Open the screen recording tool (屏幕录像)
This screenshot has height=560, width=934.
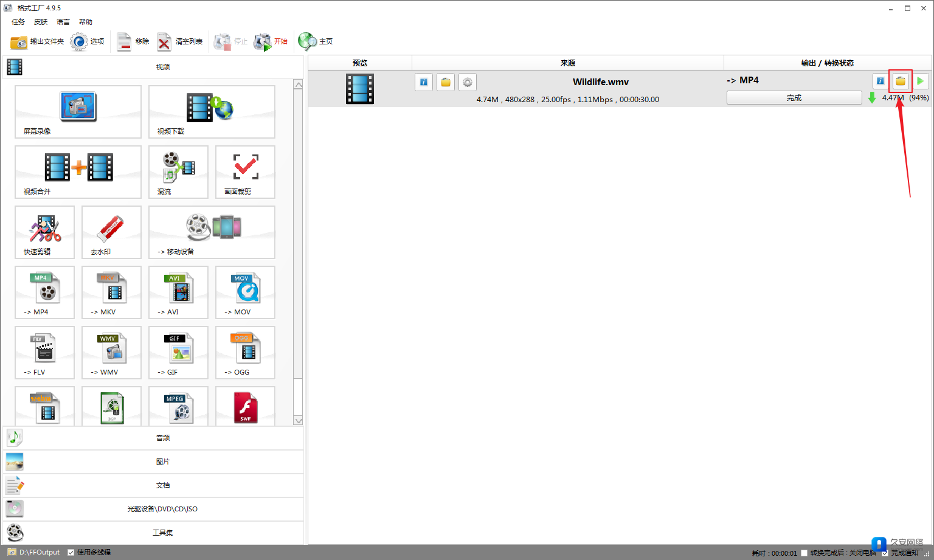tap(78, 111)
